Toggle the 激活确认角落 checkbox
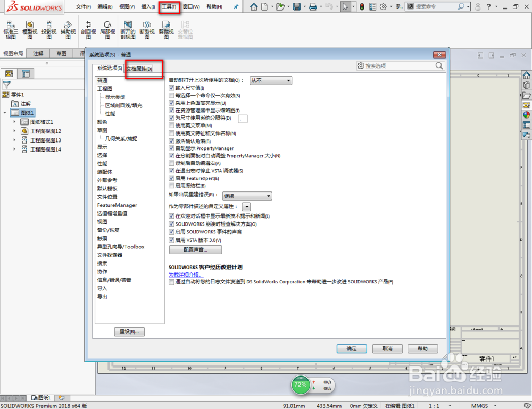The image size is (532, 409). (171, 141)
